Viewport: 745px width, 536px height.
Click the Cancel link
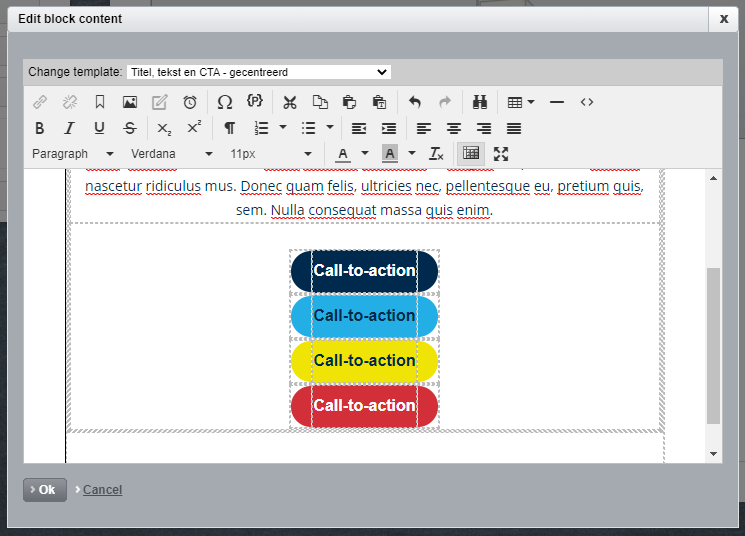[x=102, y=490]
